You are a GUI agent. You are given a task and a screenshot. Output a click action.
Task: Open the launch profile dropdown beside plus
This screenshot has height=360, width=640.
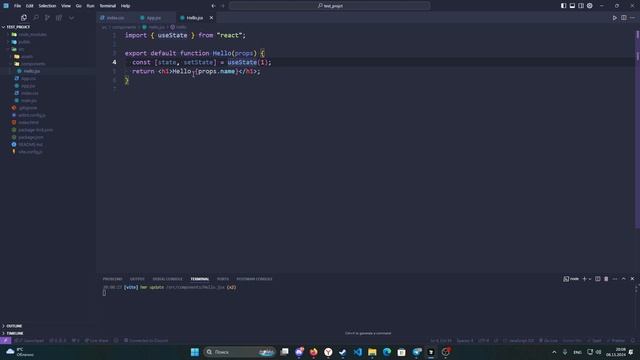(x=590, y=279)
